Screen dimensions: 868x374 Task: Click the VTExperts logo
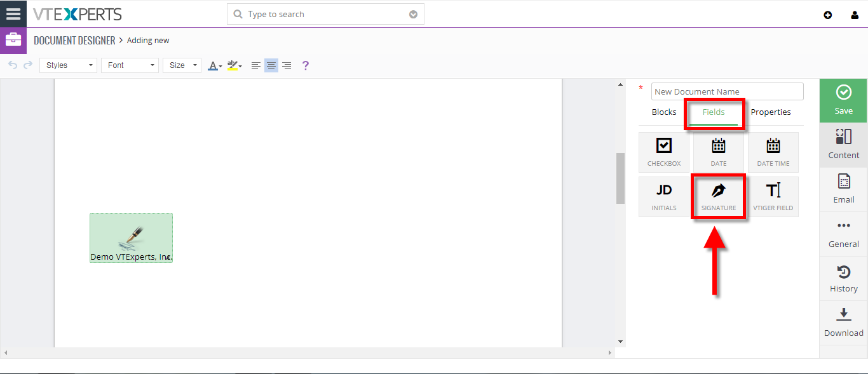pos(78,14)
